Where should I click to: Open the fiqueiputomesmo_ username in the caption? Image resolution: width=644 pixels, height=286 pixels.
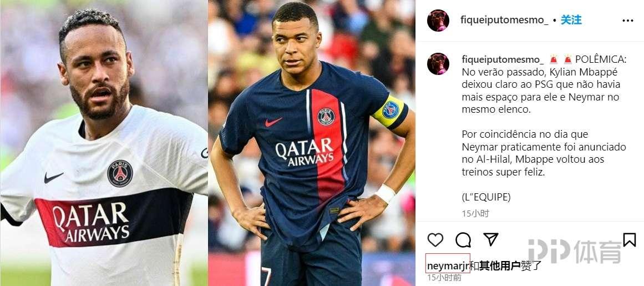(503, 59)
